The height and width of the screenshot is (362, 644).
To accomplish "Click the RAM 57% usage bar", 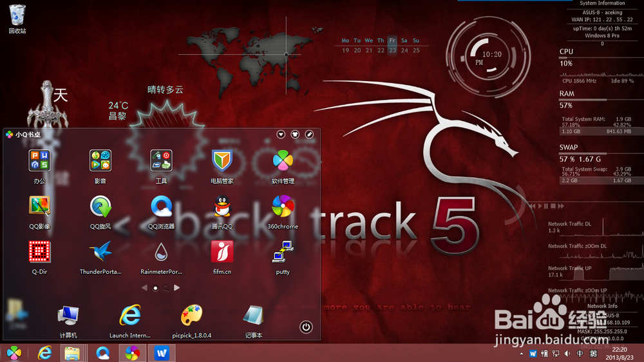I will click(x=601, y=100).
